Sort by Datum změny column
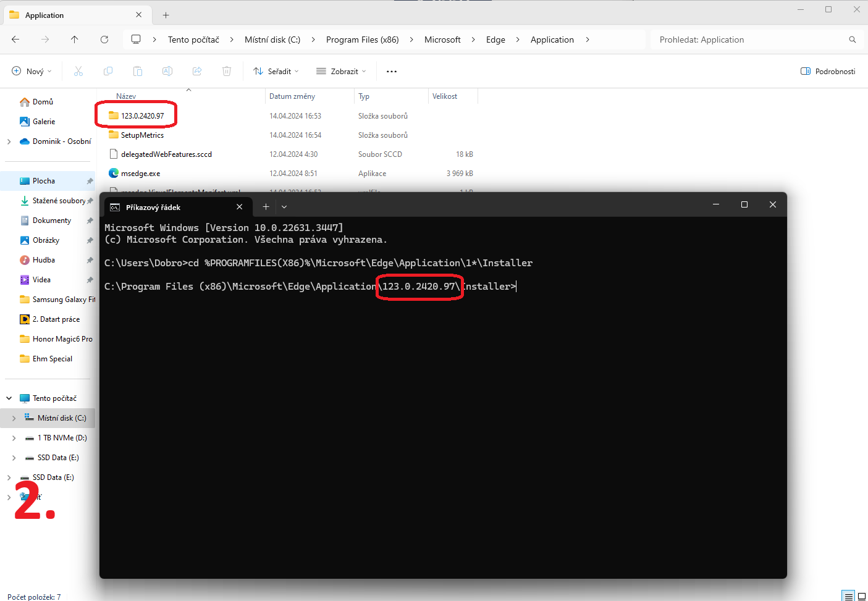 point(292,96)
